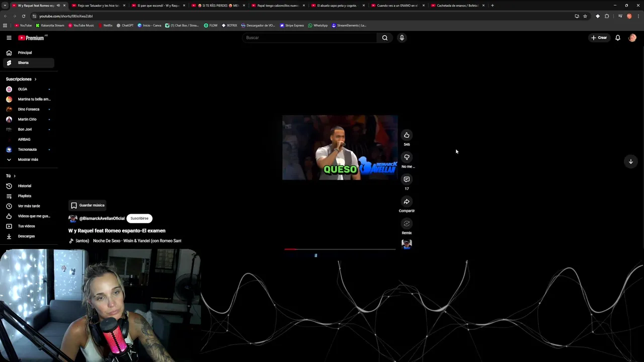Open Tus videos

click(28, 226)
